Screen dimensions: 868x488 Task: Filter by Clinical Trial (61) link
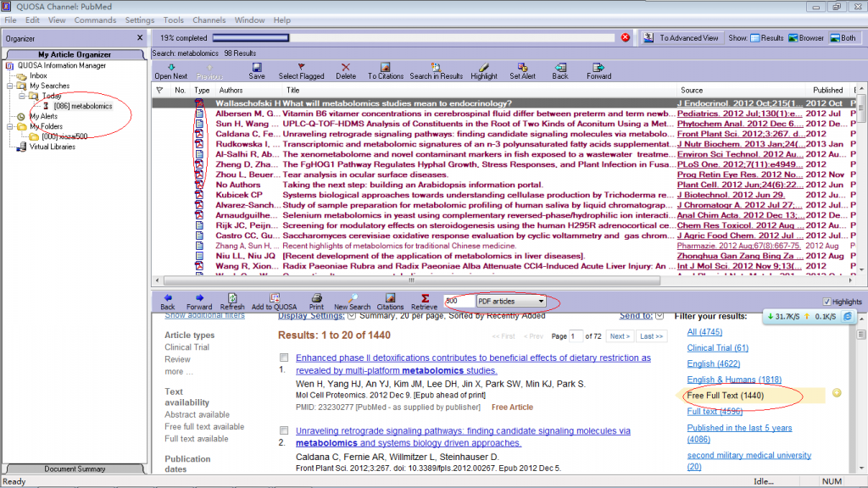717,348
